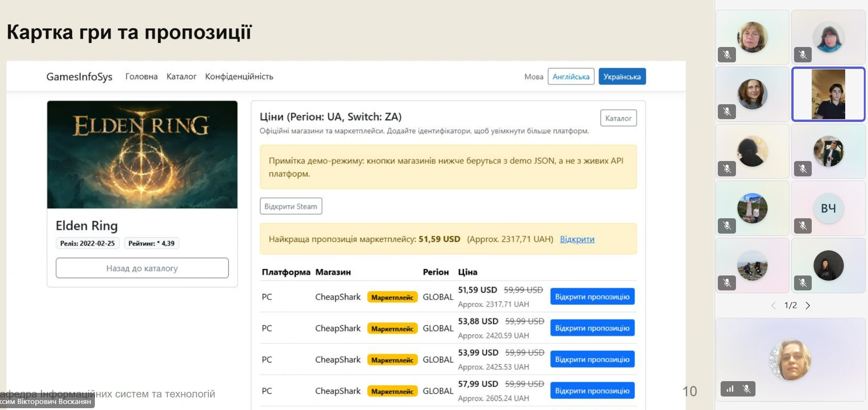This screenshot has width=868, height=410.
Task: Click Маркетплейс badge in 53,99 USD row
Action: click(392, 360)
